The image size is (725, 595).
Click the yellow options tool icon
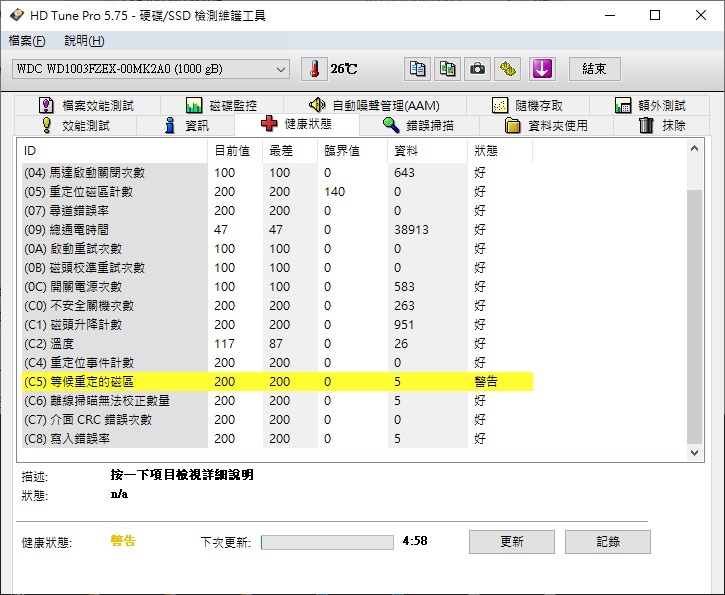coord(508,69)
